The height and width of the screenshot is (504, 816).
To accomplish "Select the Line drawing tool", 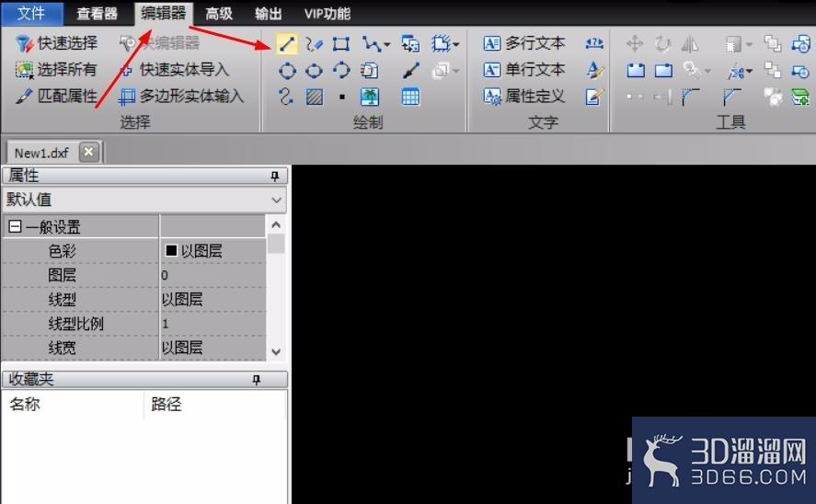I will click(x=287, y=44).
